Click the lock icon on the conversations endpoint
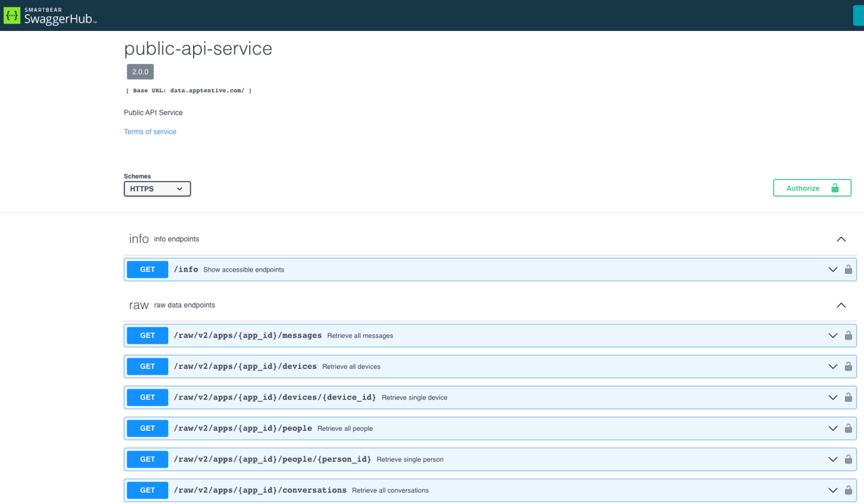The height and width of the screenshot is (504, 864). [x=848, y=490]
